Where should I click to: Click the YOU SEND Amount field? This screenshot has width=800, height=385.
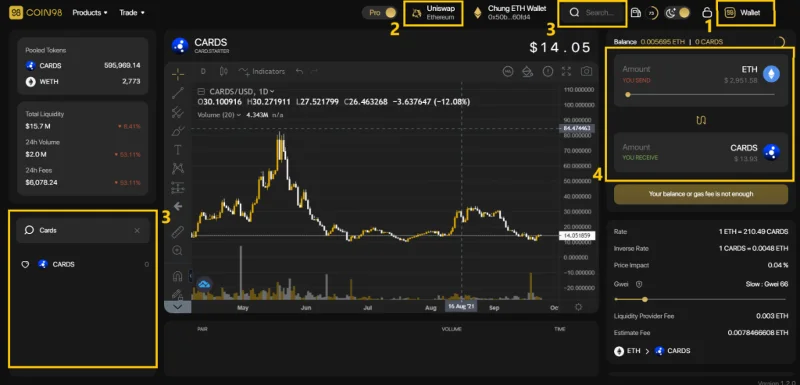[x=636, y=69]
